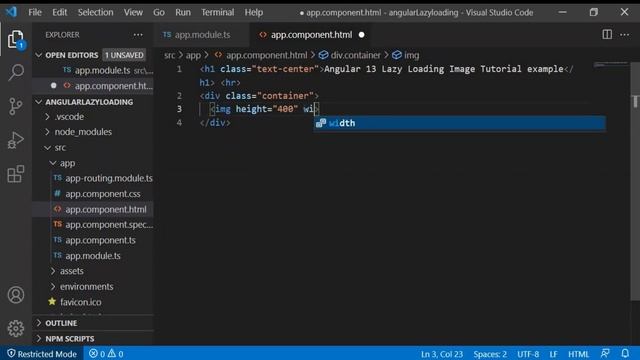Show errors and warnings panel
Image resolution: width=640 pixels, height=360 pixels.
[x=106, y=354]
